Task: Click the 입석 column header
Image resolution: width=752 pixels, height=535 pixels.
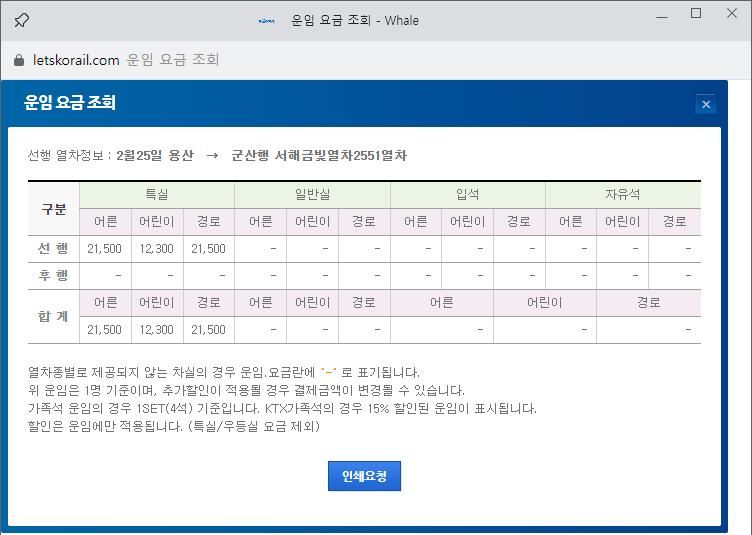Action: (x=468, y=195)
